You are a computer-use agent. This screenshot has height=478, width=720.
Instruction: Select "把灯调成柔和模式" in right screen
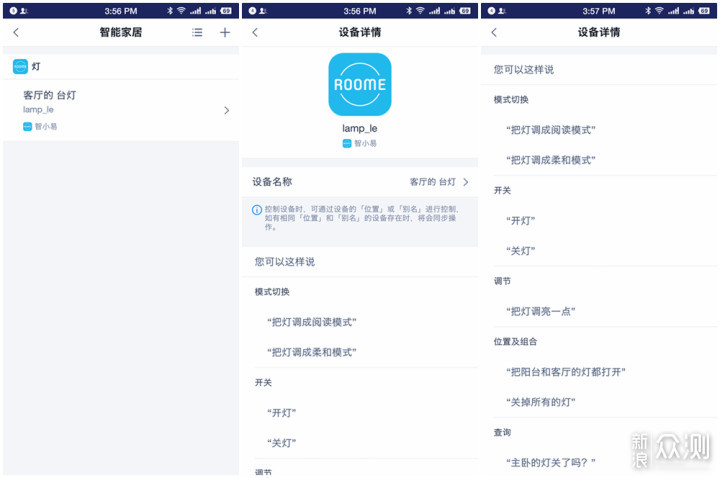pos(551,160)
